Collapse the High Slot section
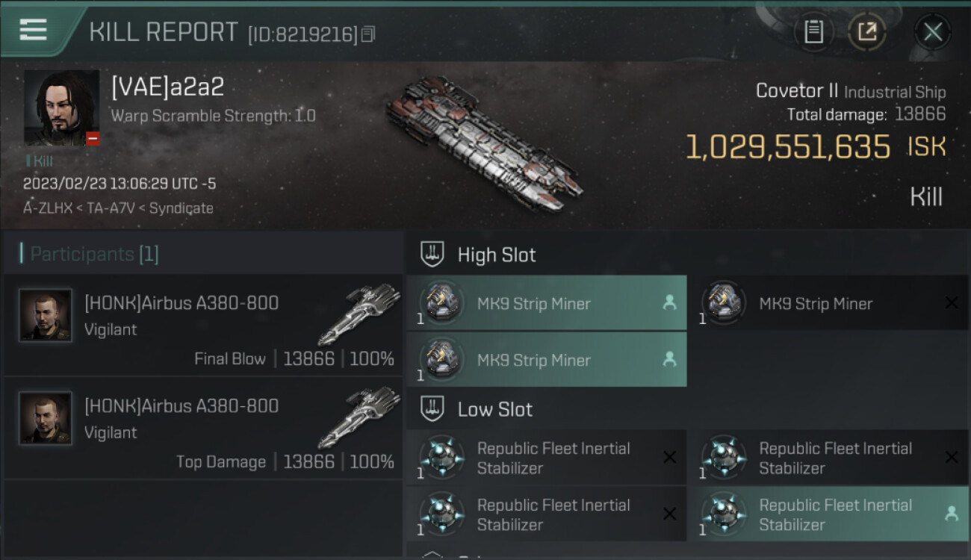 (432, 255)
